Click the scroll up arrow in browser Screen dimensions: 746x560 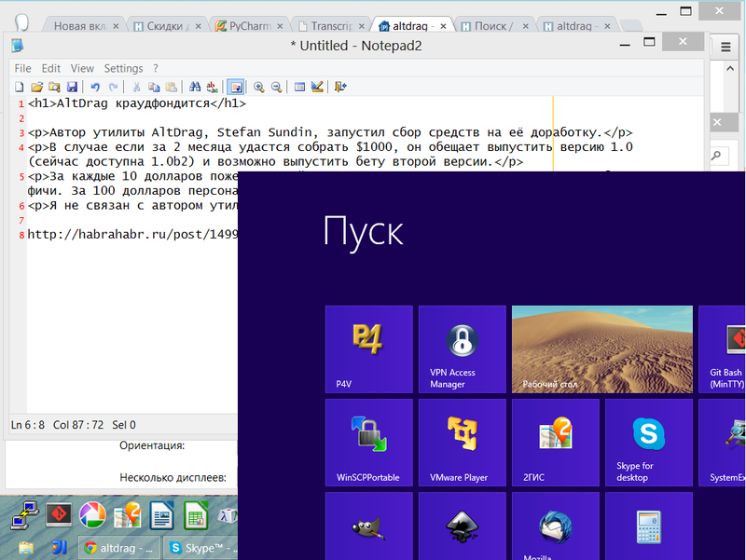point(730,68)
